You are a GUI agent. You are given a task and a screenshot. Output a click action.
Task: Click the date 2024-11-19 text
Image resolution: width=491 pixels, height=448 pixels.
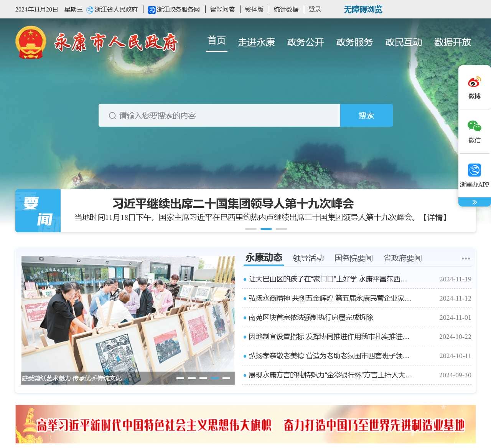pyautogui.click(x=455, y=279)
